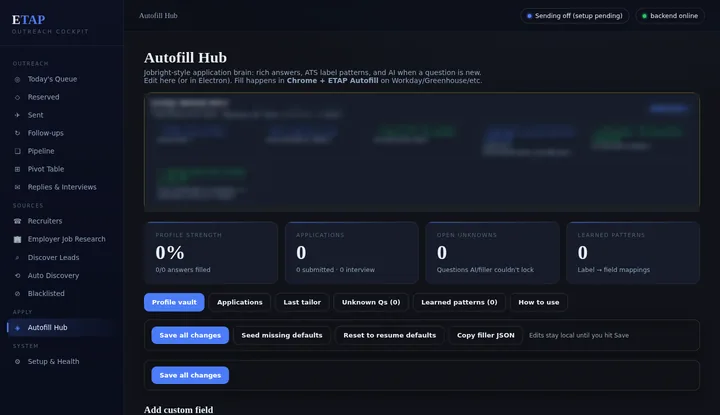This screenshot has width=720, height=415.
Task: Click the Setup & Health gear icon
Action: pyautogui.click(x=17, y=362)
